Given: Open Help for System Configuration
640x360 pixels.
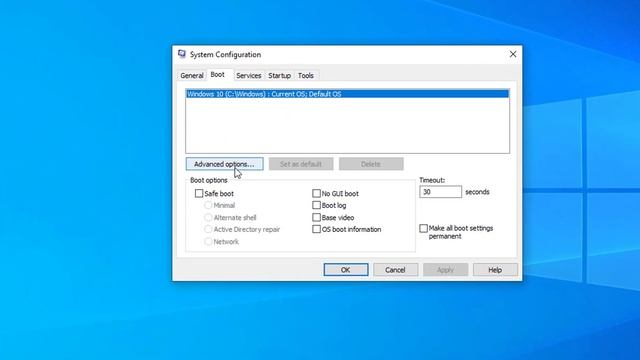Looking at the screenshot, I should (x=495, y=270).
